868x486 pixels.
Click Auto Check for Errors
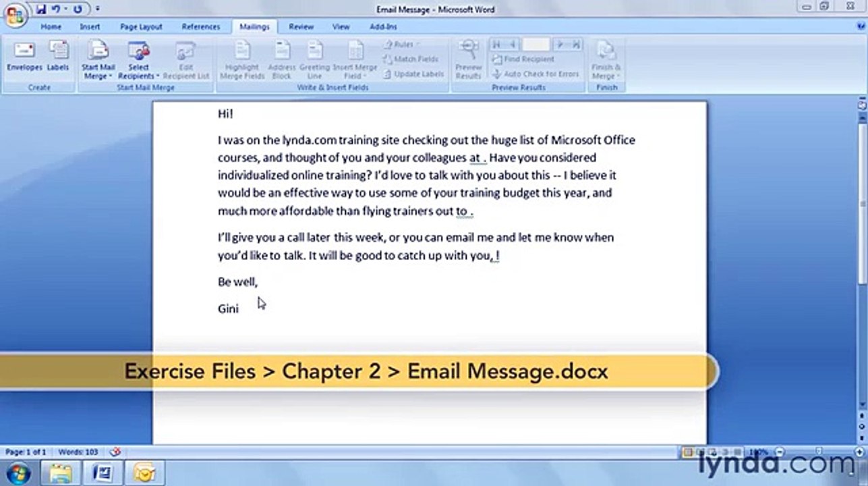[x=536, y=74]
